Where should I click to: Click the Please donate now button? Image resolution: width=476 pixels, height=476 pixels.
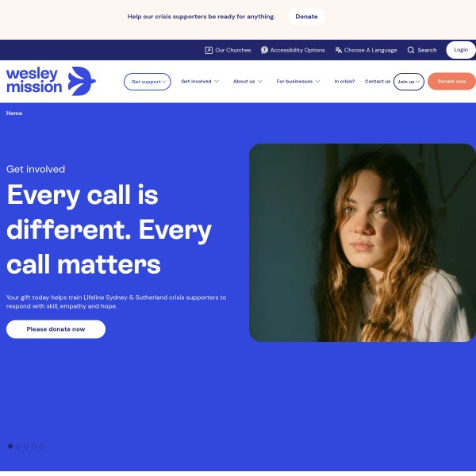coord(56,329)
